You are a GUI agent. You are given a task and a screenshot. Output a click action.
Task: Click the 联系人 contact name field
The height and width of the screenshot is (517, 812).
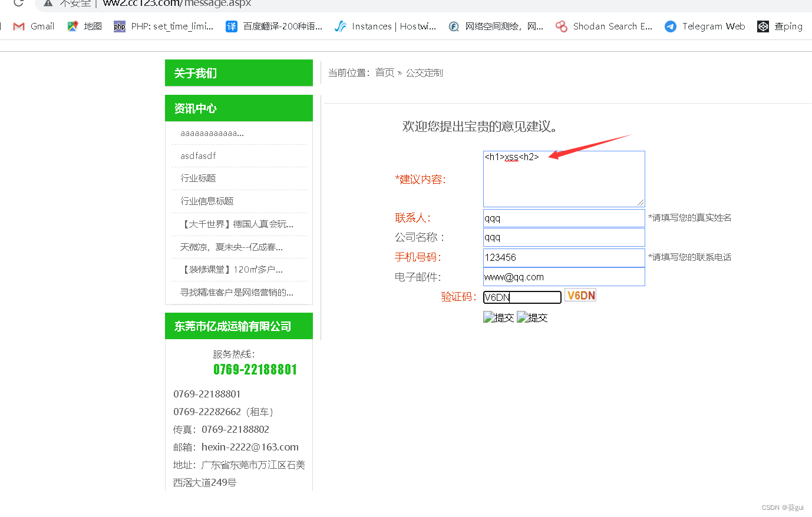coord(564,218)
